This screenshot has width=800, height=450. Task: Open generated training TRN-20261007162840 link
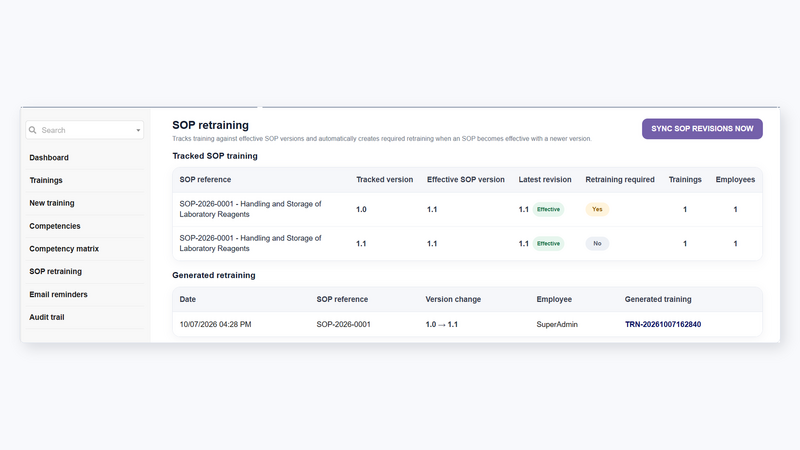point(663,324)
